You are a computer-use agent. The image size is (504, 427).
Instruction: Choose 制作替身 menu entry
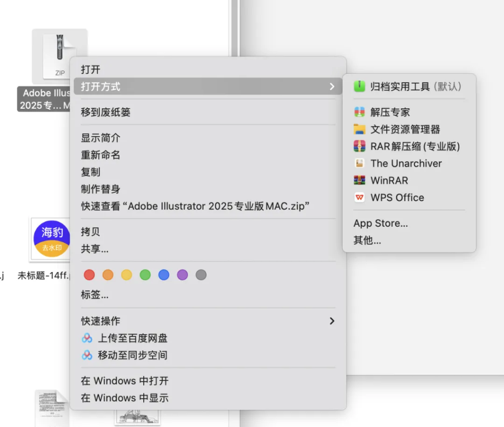pyautogui.click(x=208, y=189)
